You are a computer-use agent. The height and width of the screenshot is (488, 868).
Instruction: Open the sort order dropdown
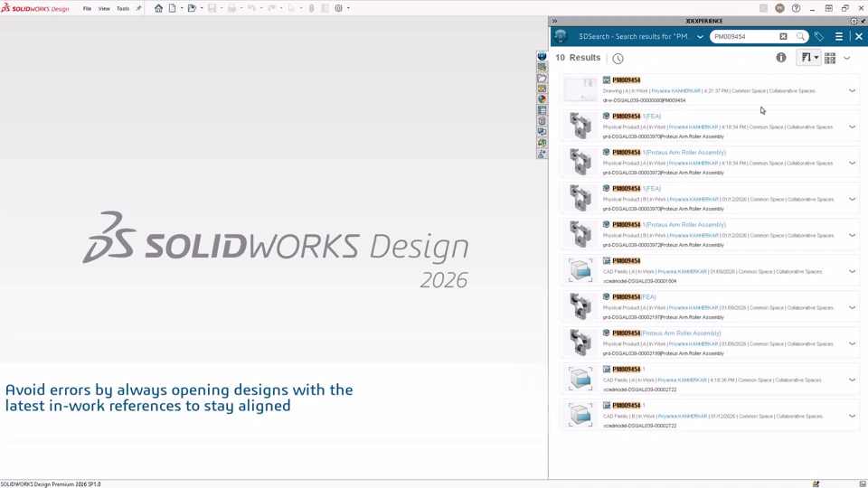[808, 58]
